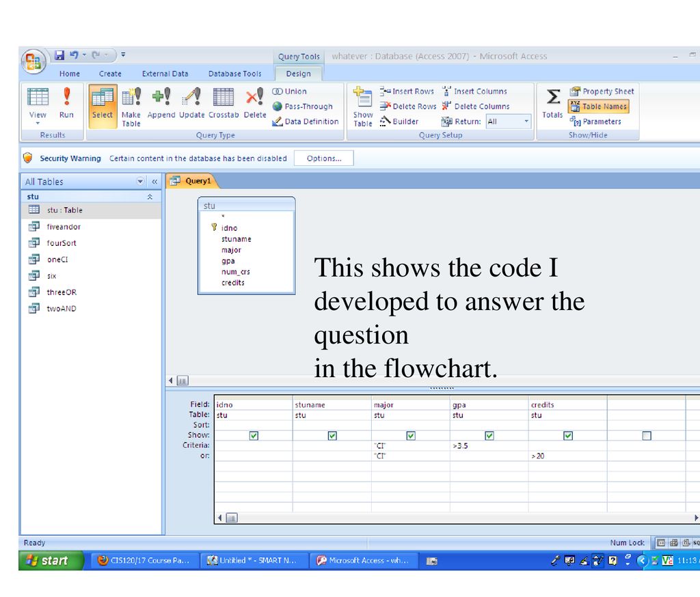Viewport: 700px width, 597px height.
Task: Open the expression Builder
Action: coord(399,122)
